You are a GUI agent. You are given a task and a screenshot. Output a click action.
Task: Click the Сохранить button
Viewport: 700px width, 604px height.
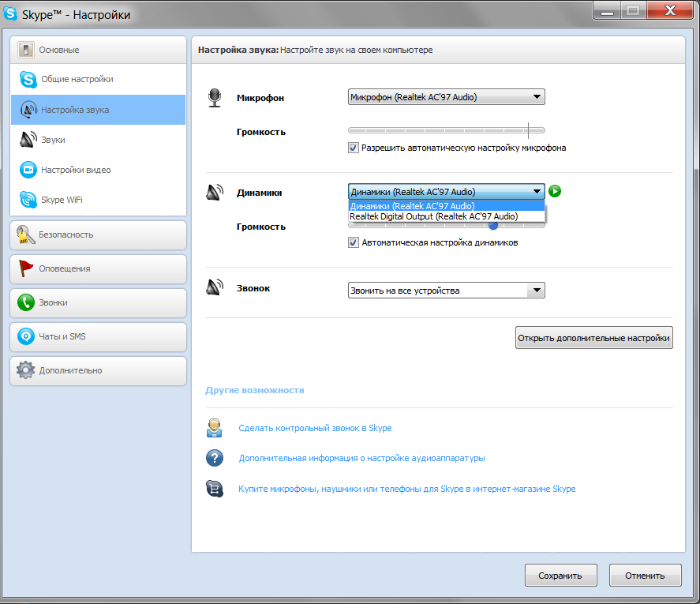tap(561, 576)
